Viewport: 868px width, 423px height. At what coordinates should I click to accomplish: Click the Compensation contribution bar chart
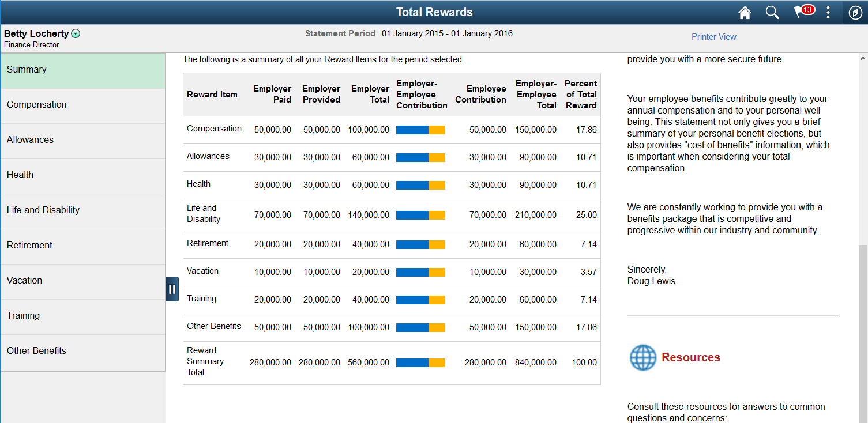(x=420, y=130)
